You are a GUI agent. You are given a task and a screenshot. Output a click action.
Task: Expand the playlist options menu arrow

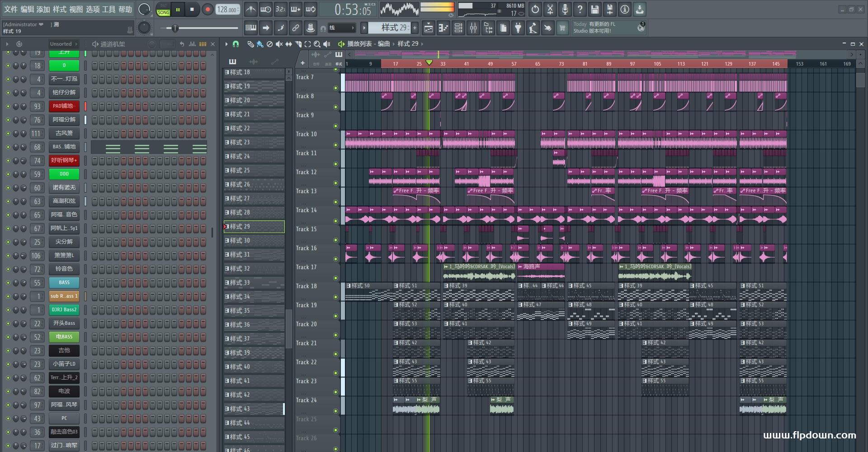tap(226, 44)
